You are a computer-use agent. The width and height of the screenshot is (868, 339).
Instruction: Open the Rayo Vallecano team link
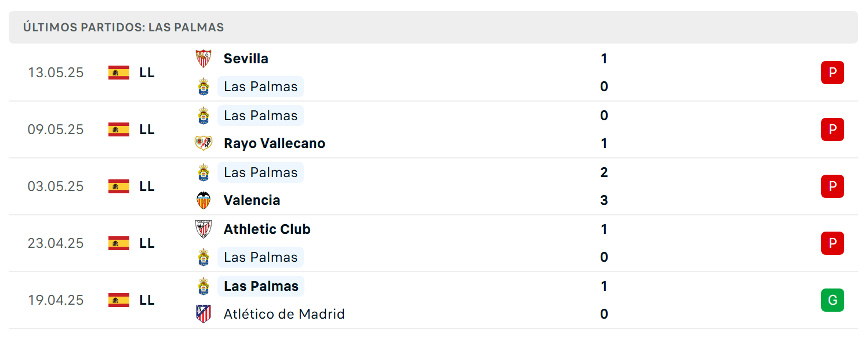click(274, 143)
